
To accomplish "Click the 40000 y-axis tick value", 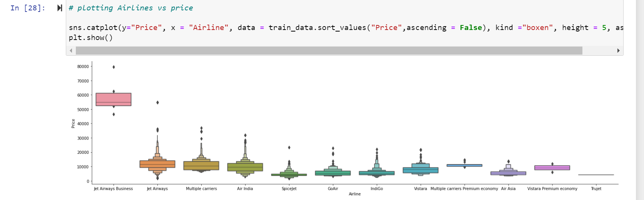I will tap(83, 124).
